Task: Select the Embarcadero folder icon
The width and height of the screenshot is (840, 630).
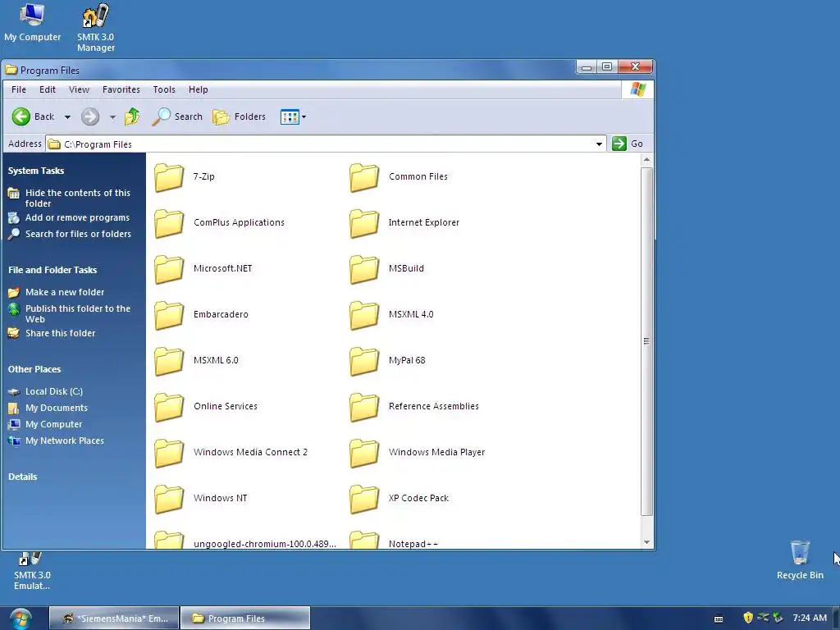Action: coord(169,316)
